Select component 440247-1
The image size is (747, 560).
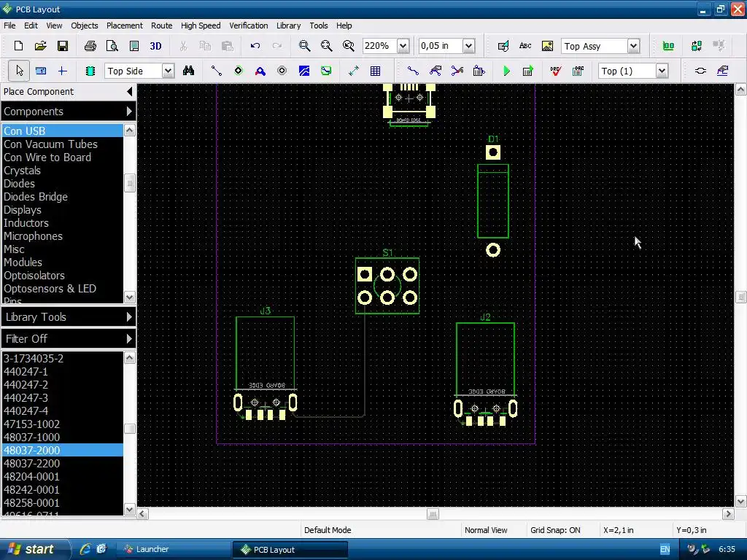63,371
